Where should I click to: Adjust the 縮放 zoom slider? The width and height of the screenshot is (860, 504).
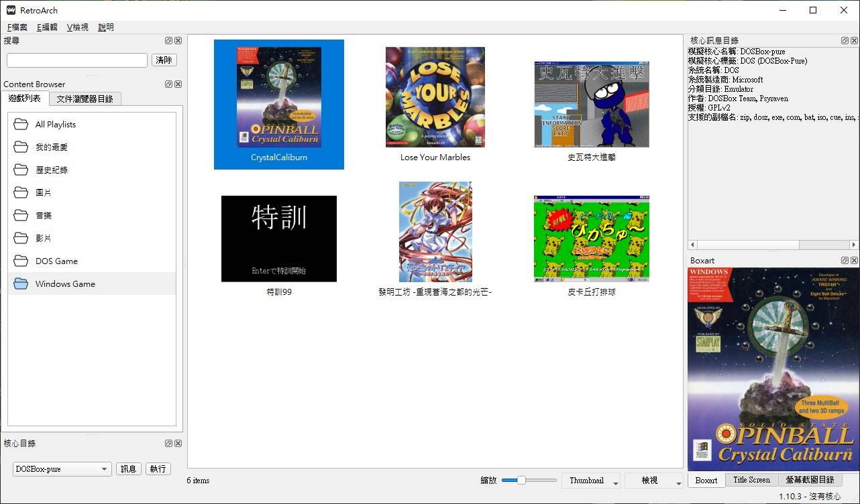(529, 481)
